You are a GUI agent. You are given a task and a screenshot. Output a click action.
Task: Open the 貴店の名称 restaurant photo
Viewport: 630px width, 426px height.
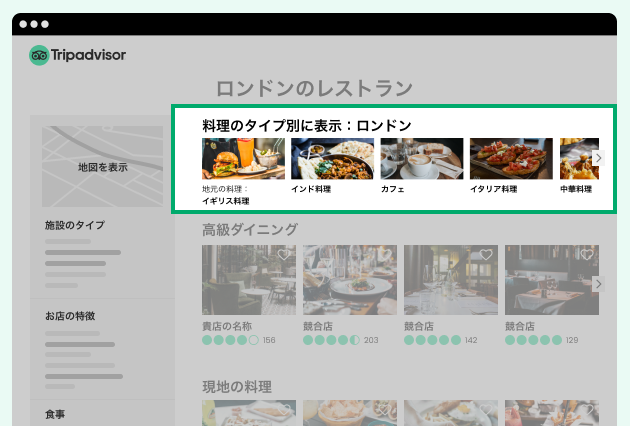[x=249, y=280]
